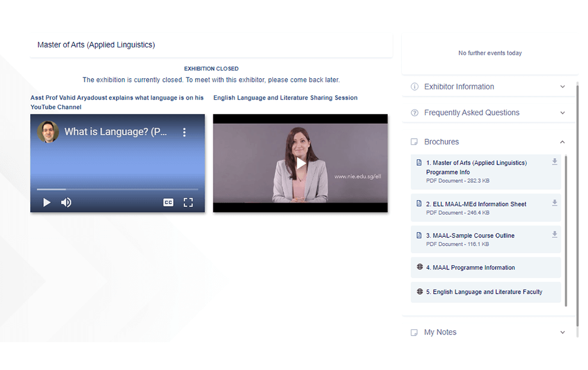
Task: Play the English Language and Literature Sharing Session video
Action: (x=301, y=163)
